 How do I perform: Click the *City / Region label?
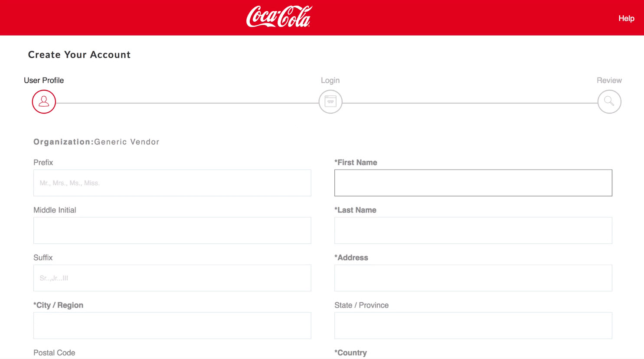(58, 305)
